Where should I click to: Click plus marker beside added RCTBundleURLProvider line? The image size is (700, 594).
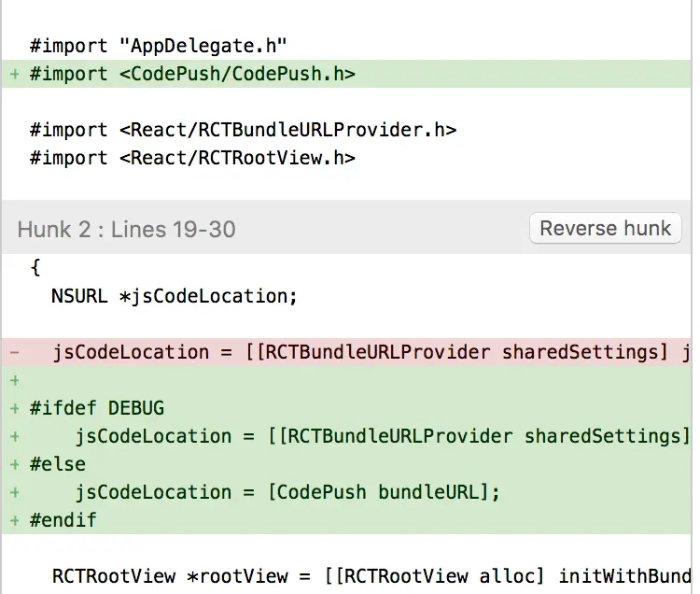(15, 436)
